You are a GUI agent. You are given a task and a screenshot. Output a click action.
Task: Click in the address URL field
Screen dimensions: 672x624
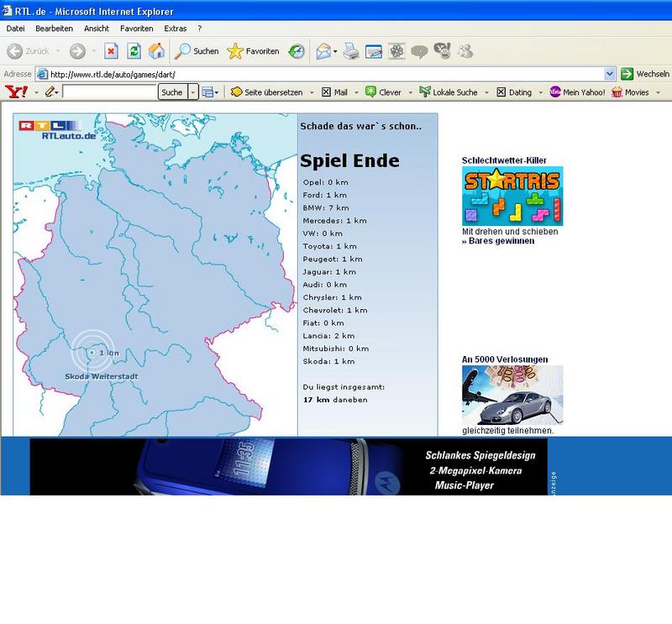pos(326,74)
